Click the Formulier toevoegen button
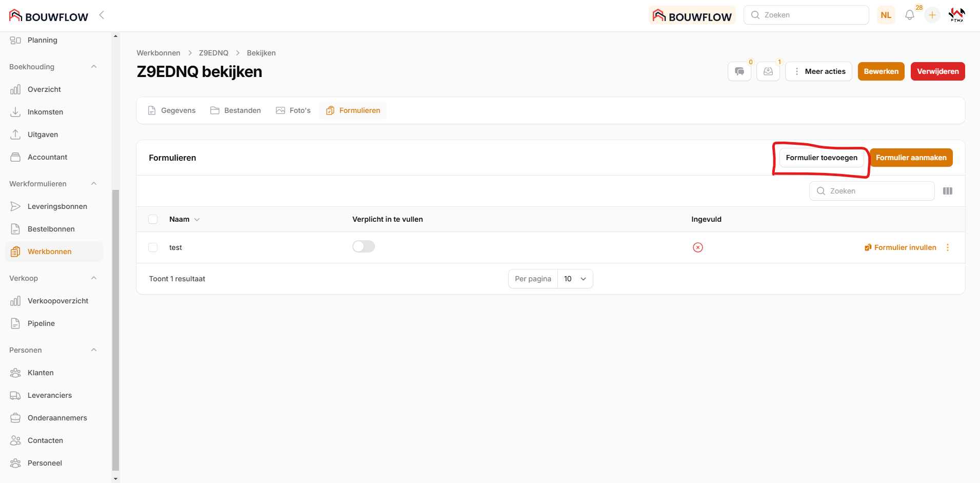 (x=821, y=158)
